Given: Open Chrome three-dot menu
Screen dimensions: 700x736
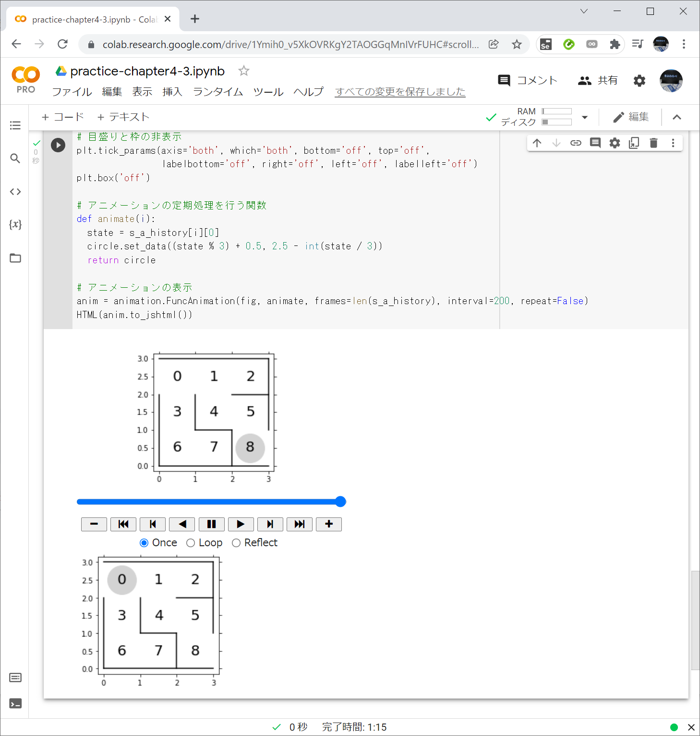Looking at the screenshot, I should (684, 44).
